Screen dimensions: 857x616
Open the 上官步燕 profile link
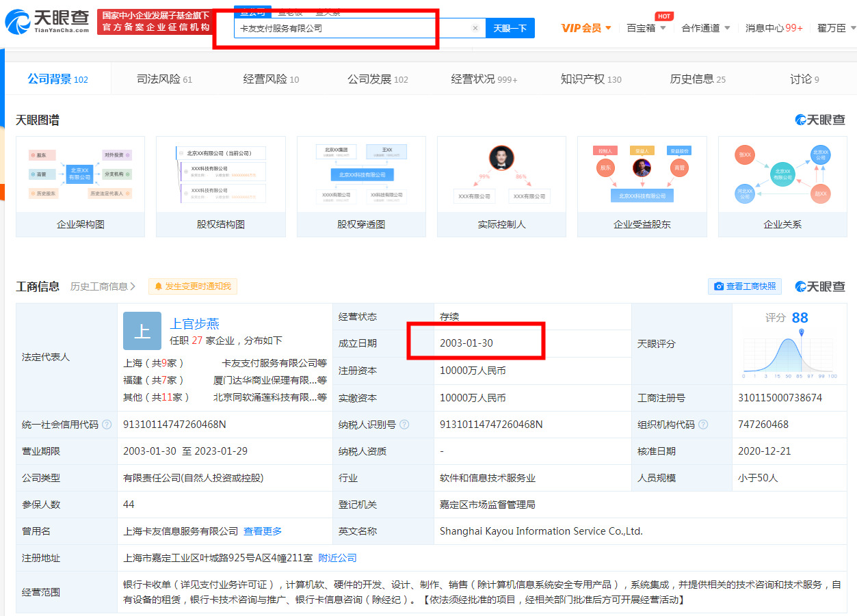tap(194, 324)
